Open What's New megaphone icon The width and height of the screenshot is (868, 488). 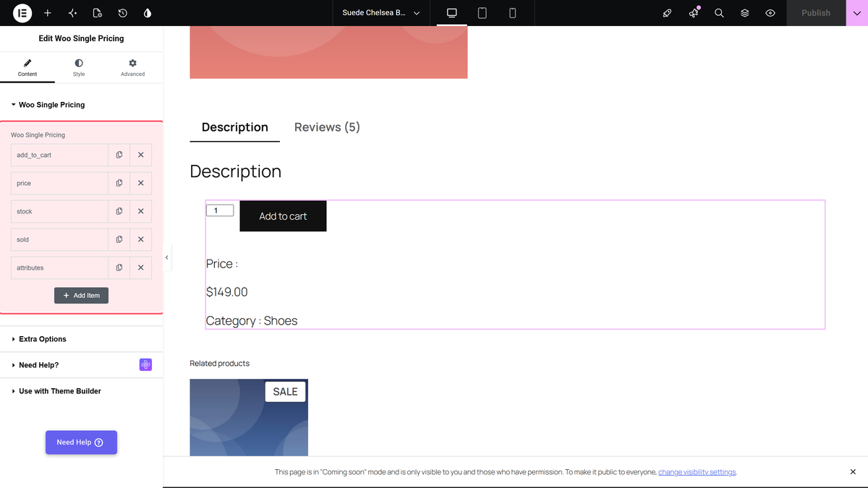pyautogui.click(x=694, y=13)
